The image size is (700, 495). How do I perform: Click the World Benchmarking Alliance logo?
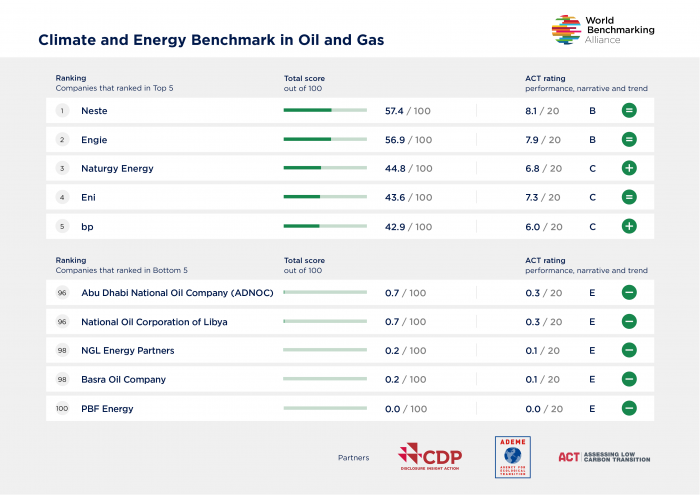603,30
